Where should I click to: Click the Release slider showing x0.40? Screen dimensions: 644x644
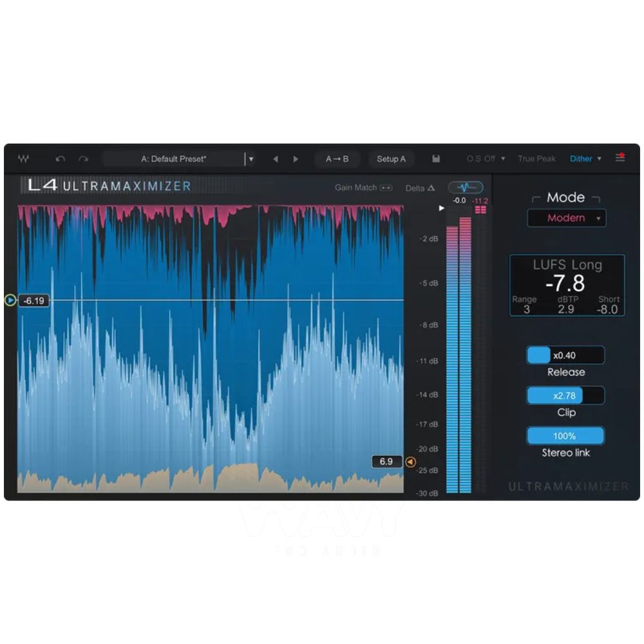[565, 355]
